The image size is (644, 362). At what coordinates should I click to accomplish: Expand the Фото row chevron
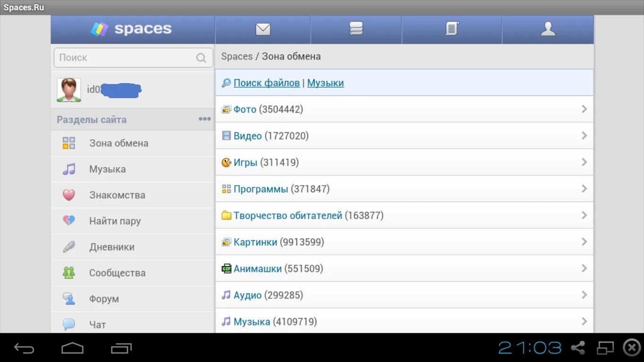(584, 109)
